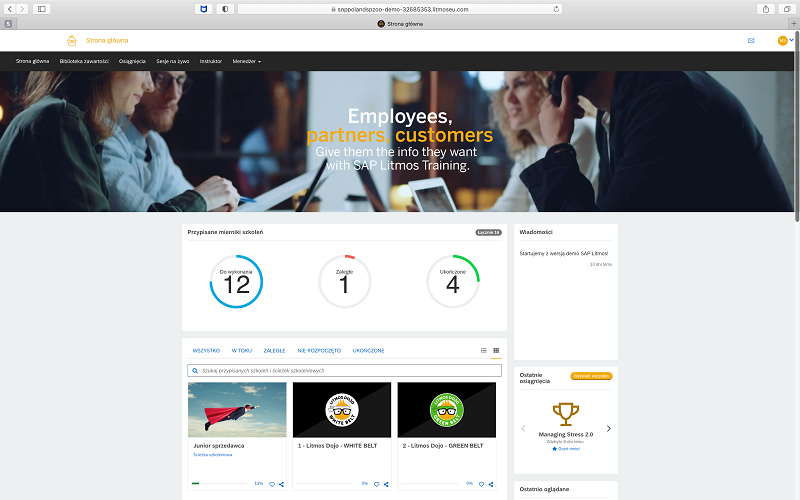Select the W TOKU filter tab
Viewport: 800px width, 500px height.
(x=242, y=351)
